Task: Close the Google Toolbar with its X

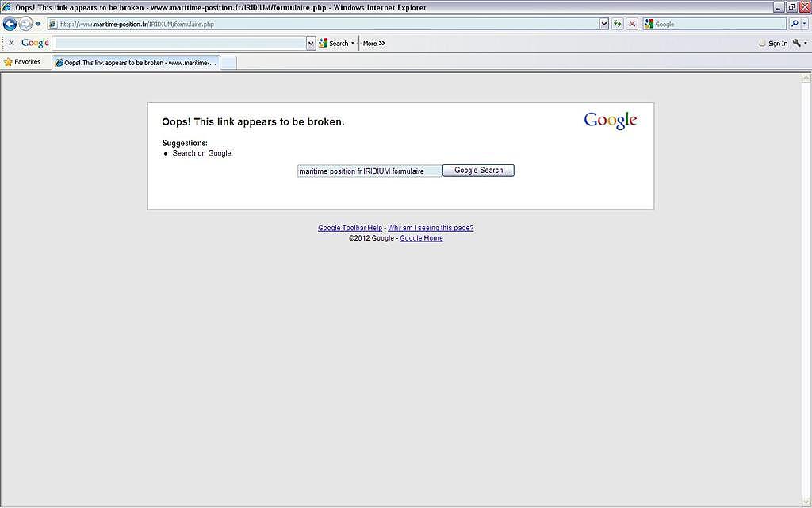Action: pos(11,43)
